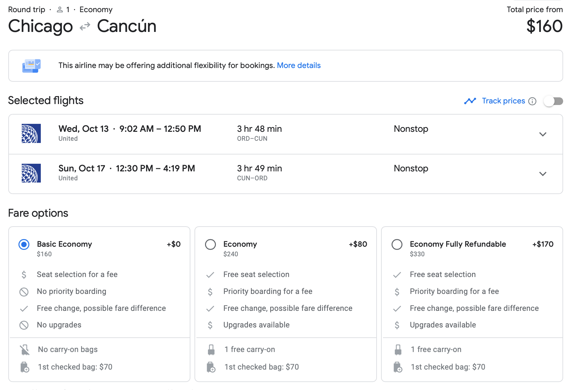Click the flexibility ticket icon in banner
Image resolution: width=588 pixels, height=390 pixels.
click(x=31, y=66)
